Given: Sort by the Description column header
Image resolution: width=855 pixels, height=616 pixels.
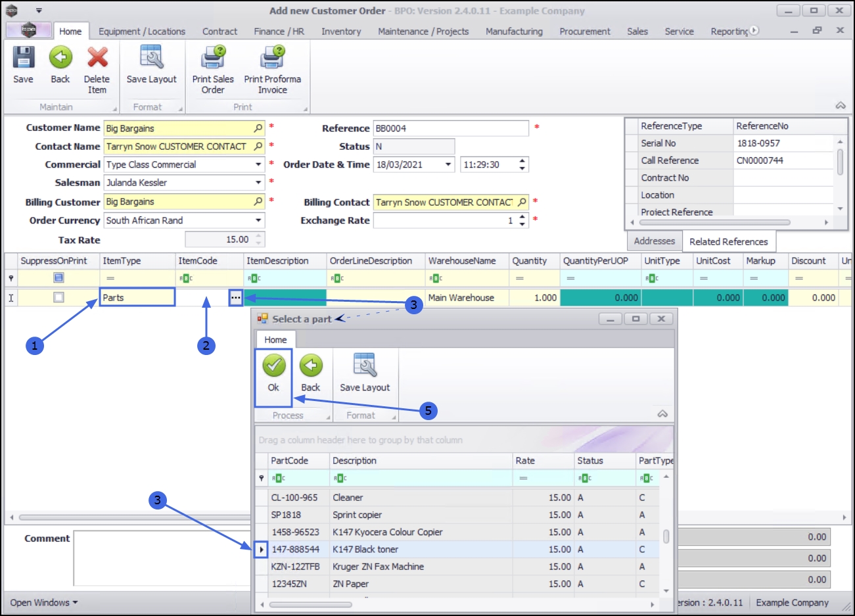Looking at the screenshot, I should [421, 460].
